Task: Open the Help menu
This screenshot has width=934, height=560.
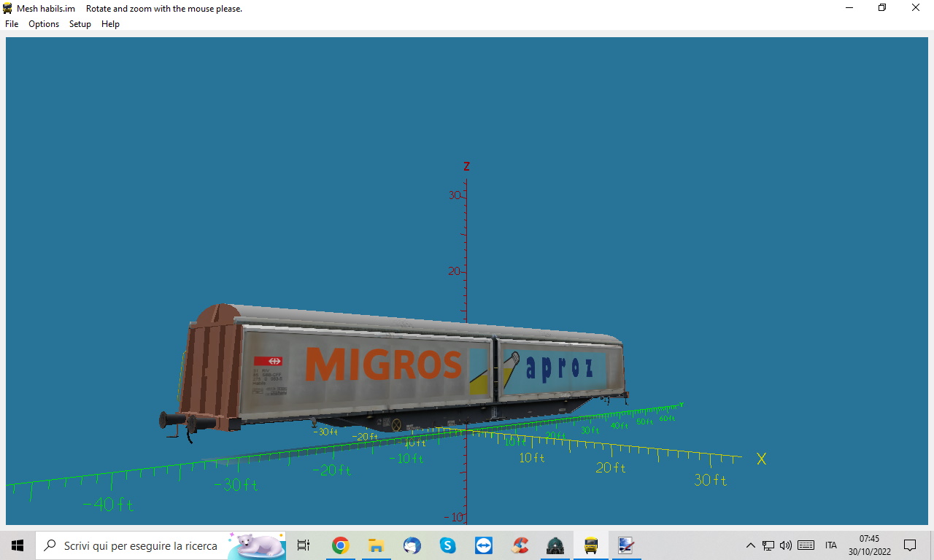Action: click(110, 24)
